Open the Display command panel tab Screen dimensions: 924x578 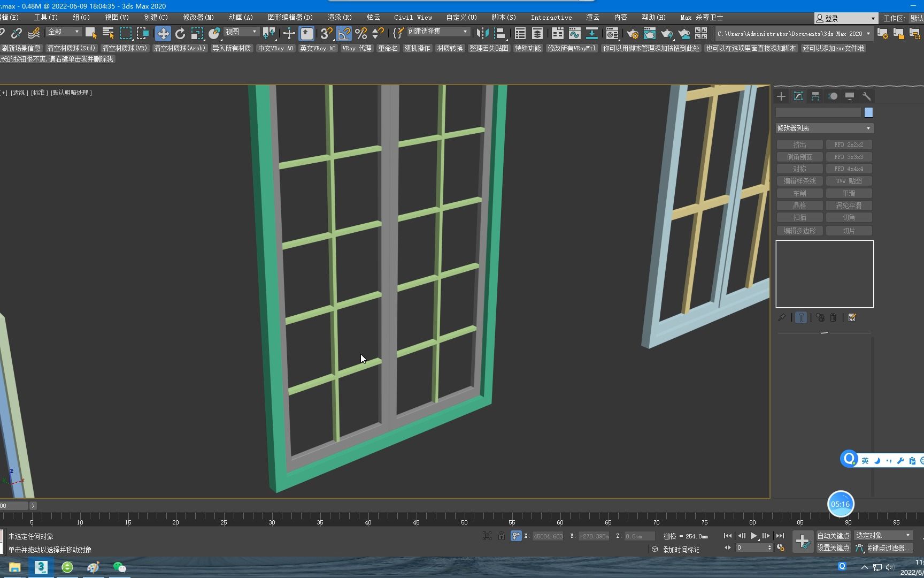[850, 96]
